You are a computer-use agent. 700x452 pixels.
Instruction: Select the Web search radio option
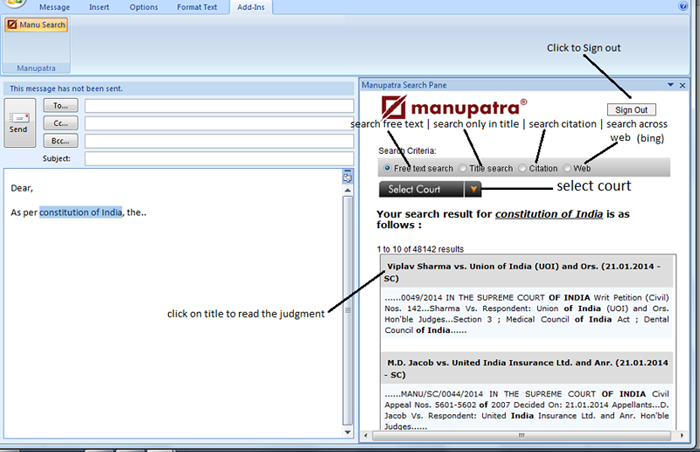tap(568, 169)
